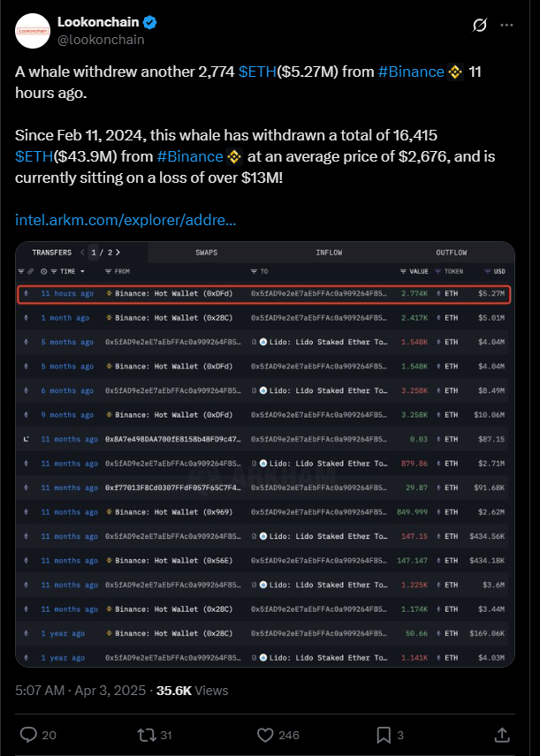Image resolution: width=540 pixels, height=756 pixels.
Task: Click the link chain icon in header row
Action: click(30, 271)
